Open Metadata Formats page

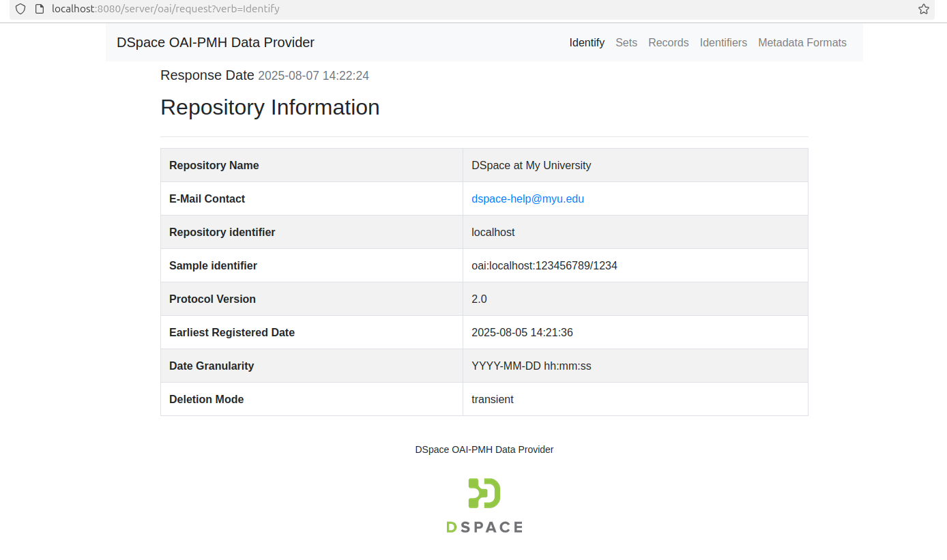[802, 42]
